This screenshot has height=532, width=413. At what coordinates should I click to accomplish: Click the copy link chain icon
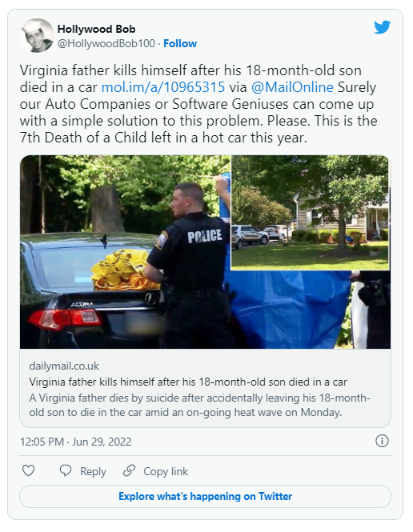(130, 470)
